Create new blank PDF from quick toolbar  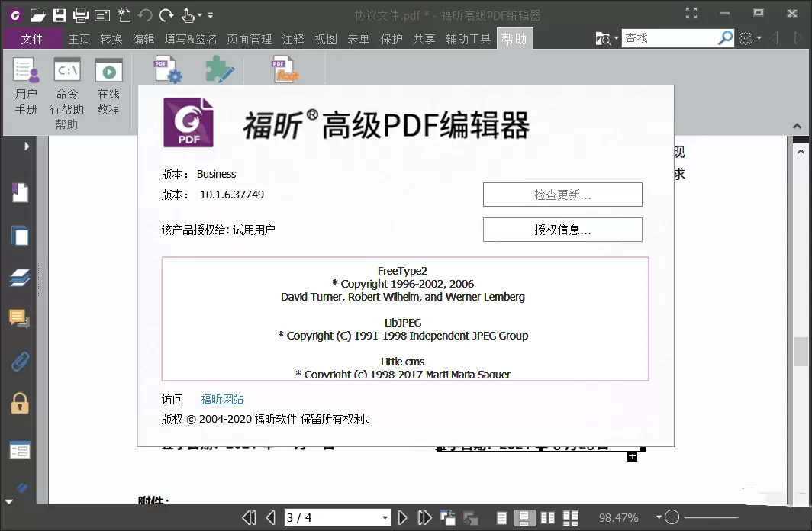pyautogui.click(x=124, y=15)
